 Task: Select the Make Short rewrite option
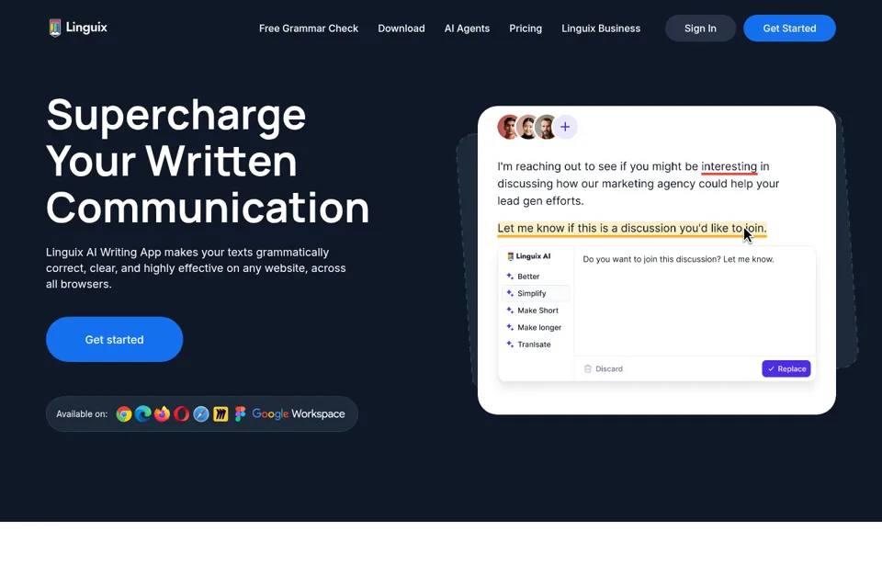(x=537, y=310)
